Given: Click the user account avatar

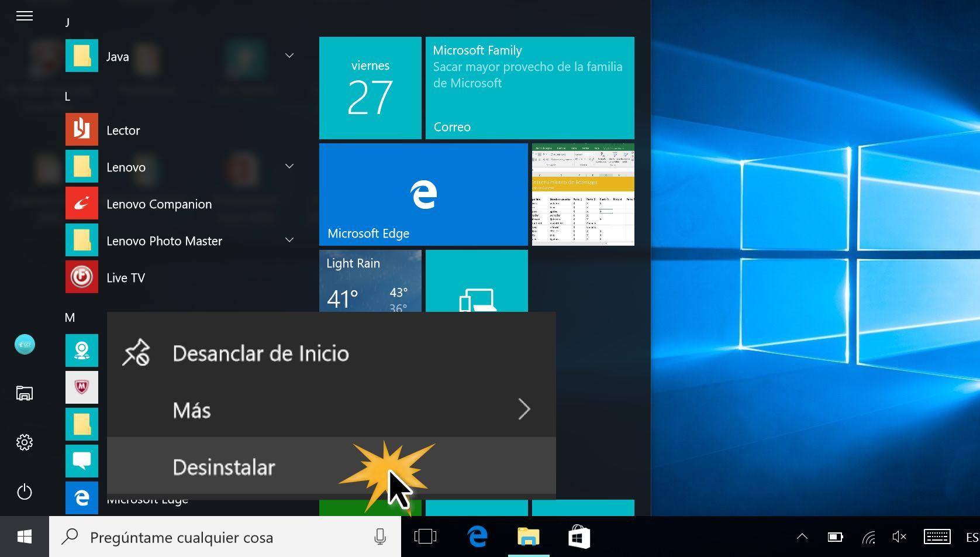Looking at the screenshot, I should pos(25,344).
